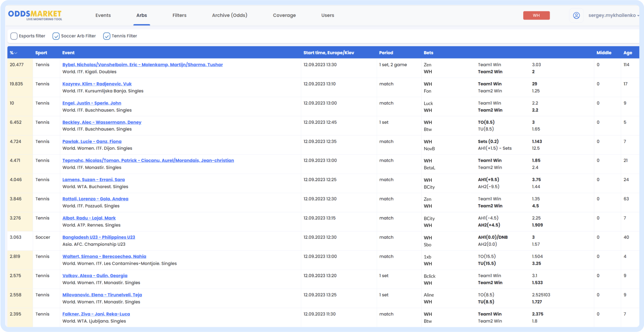Open the Kozyrev, Klim - Radjenovic, Vuk event link
The width and height of the screenshot is (644, 332).
(x=97, y=84)
